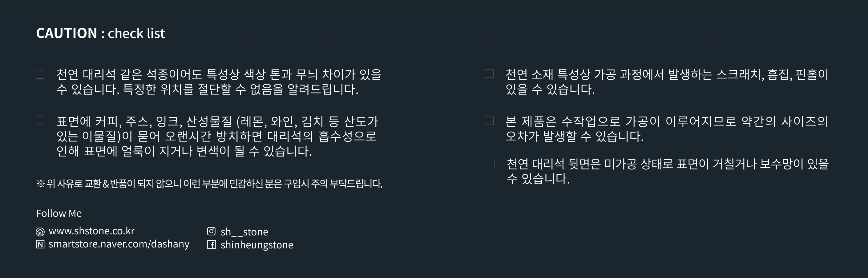Click the Naver N icon
This screenshot has width=868, height=278.
click(x=40, y=244)
